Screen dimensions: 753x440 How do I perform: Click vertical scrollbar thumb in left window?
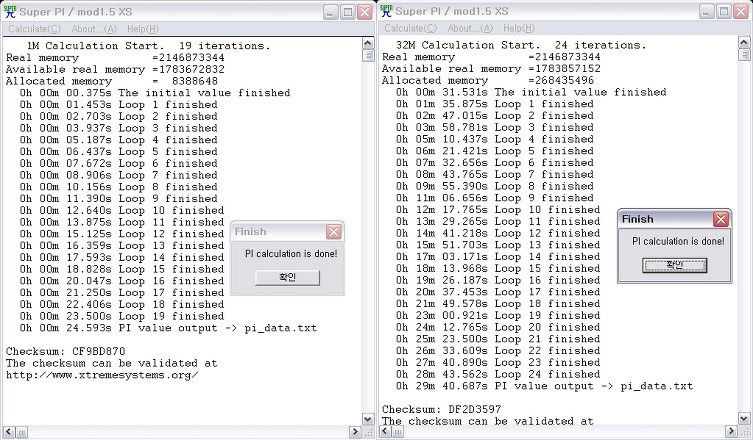coord(368,56)
